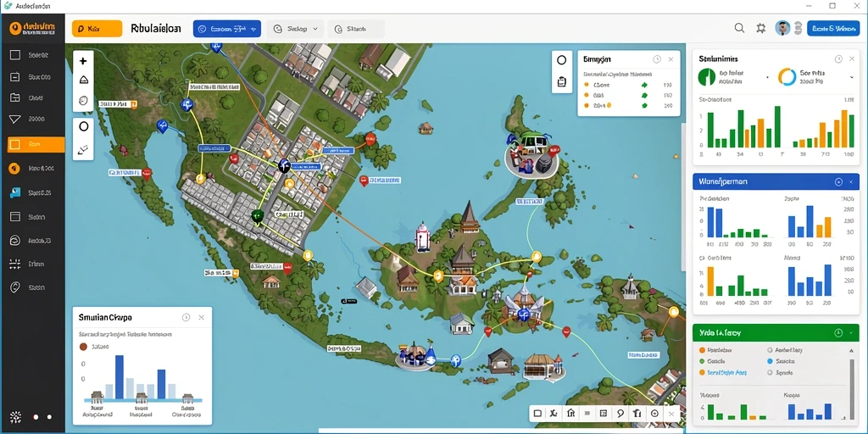Select the downward triangle icon in left sidebar
This screenshot has width=868, height=434.
(x=15, y=119)
